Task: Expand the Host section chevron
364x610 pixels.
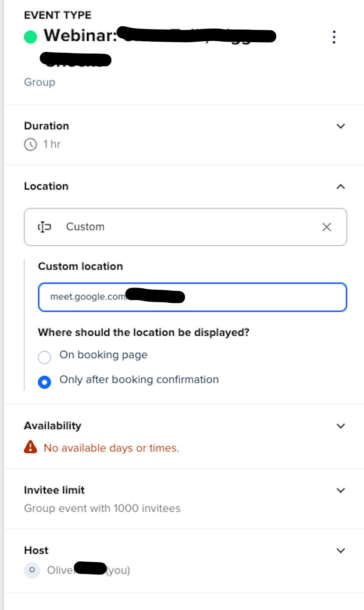Action: (341, 550)
